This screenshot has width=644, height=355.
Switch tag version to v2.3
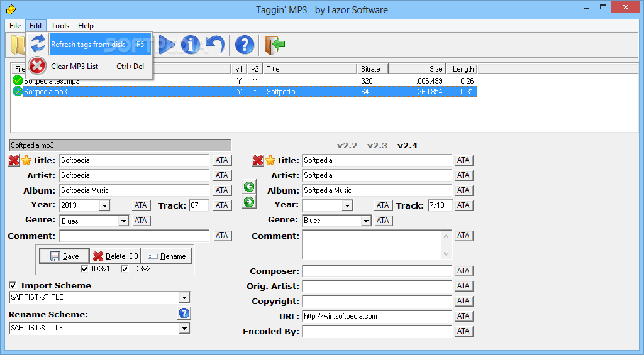pyautogui.click(x=377, y=146)
